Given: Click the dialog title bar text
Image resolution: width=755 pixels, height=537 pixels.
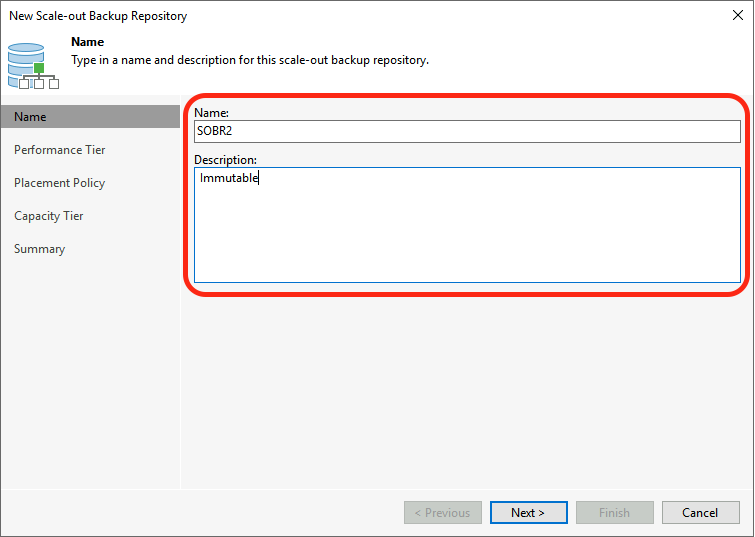Looking at the screenshot, I should [x=98, y=16].
